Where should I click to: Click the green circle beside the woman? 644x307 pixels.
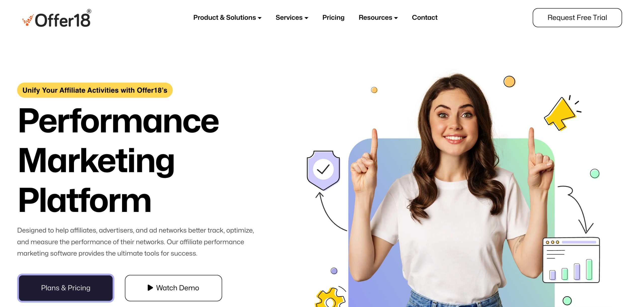click(x=595, y=173)
